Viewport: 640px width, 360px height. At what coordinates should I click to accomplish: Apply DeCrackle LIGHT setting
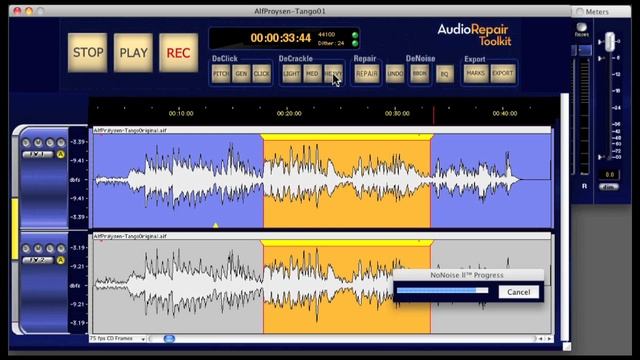292,74
